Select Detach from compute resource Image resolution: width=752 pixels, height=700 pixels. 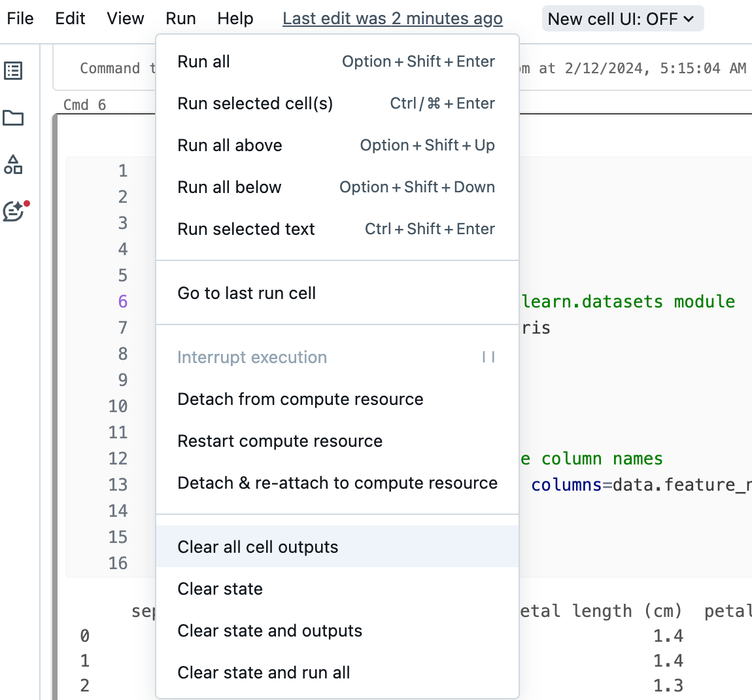300,399
